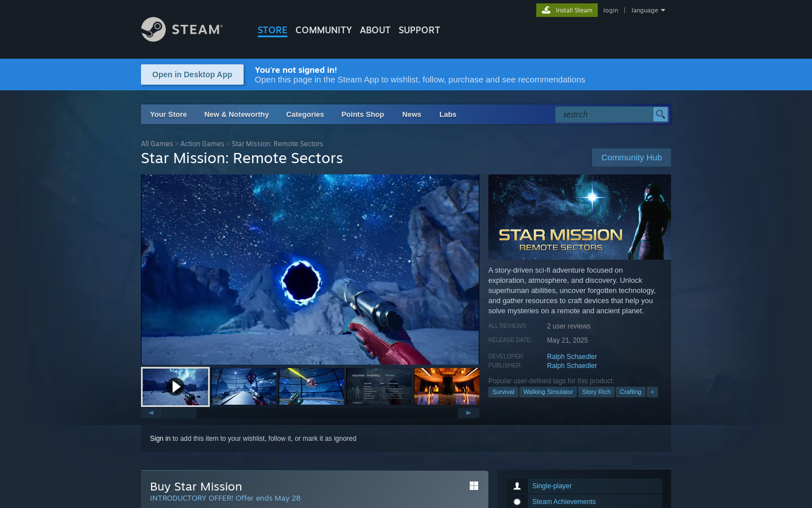Click the thumbnail strip scrollbar handle

point(180,413)
